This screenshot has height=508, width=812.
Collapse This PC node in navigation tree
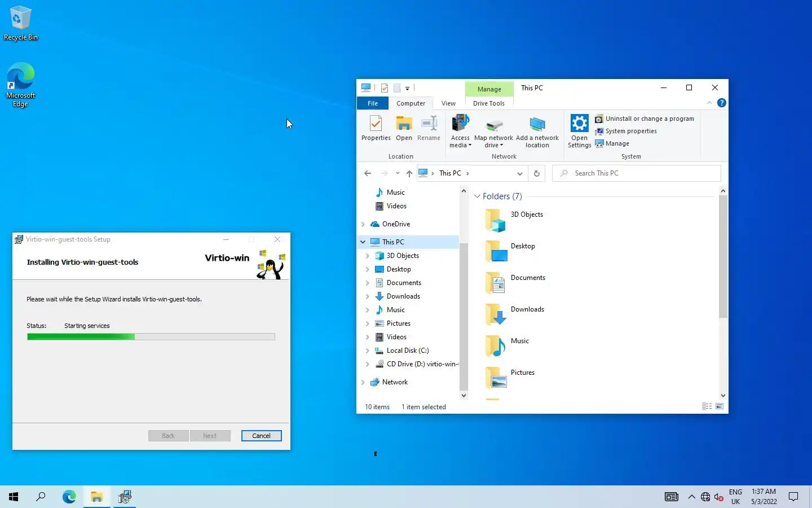(x=363, y=242)
